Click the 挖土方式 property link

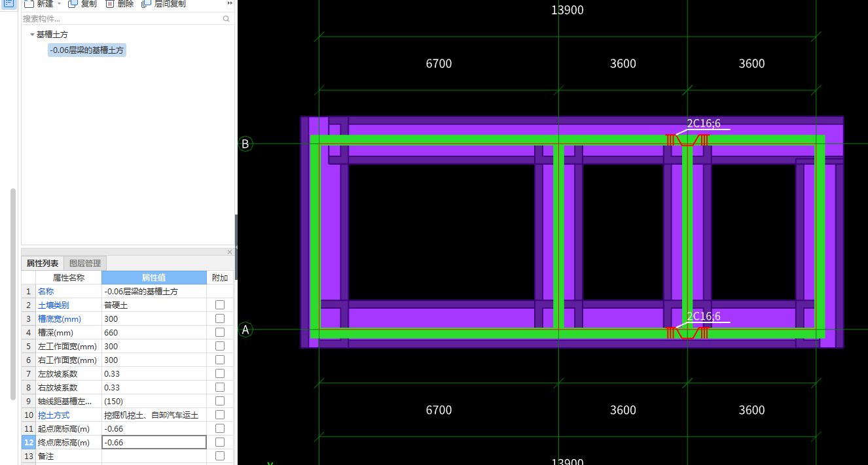[54, 415]
